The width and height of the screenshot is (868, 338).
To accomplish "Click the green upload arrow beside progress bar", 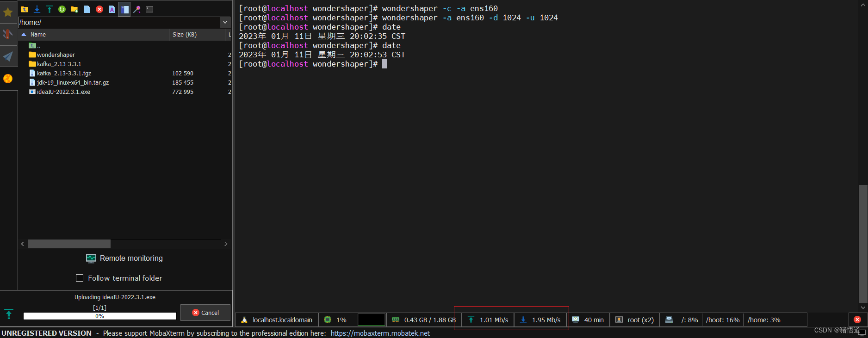I will pyautogui.click(x=9, y=314).
